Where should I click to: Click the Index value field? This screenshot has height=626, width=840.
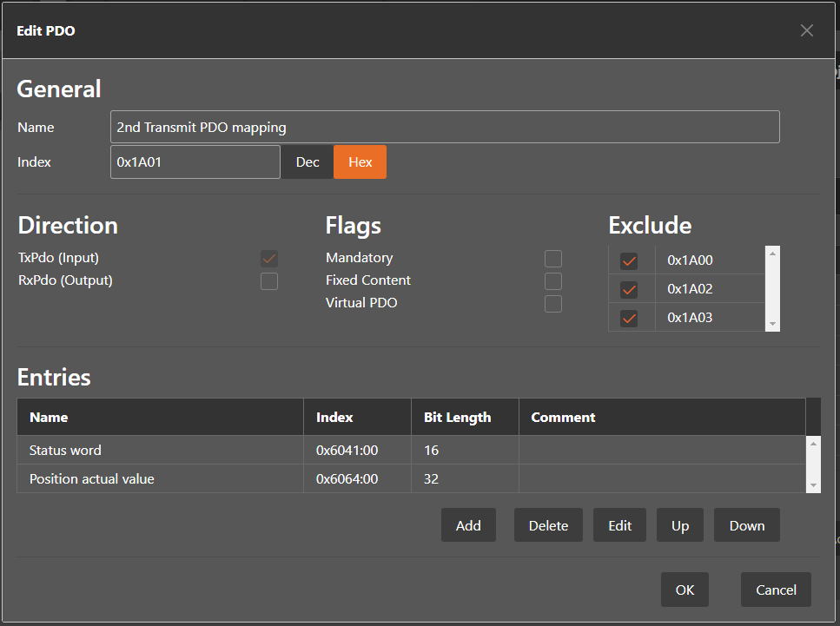(x=195, y=162)
